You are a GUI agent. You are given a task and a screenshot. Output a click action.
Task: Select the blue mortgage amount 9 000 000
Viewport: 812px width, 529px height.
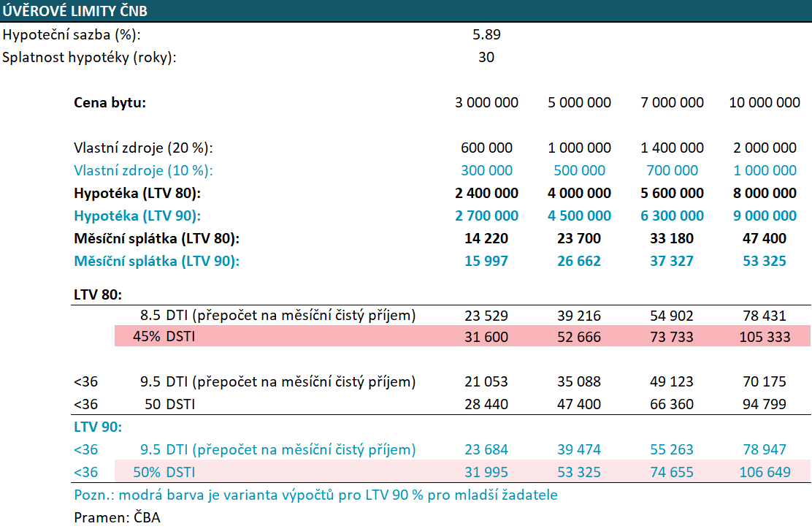tap(765, 216)
